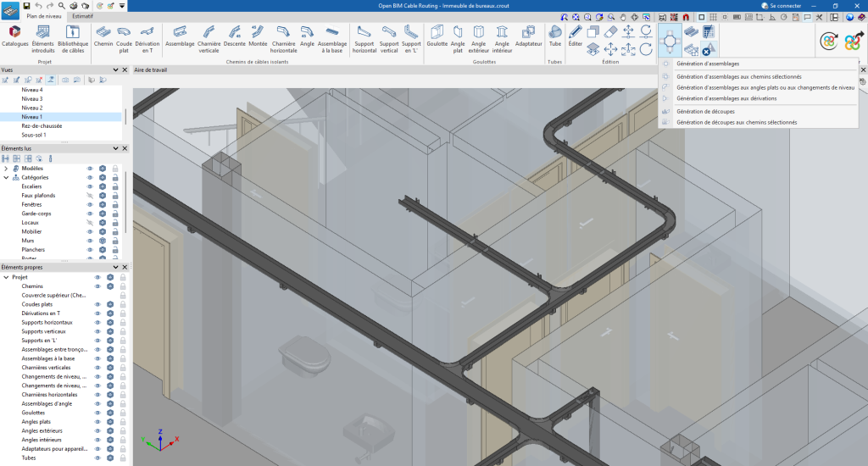This screenshot has height=466, width=868.
Task: Toggle visibility of Mobilier category
Action: pos(90,232)
